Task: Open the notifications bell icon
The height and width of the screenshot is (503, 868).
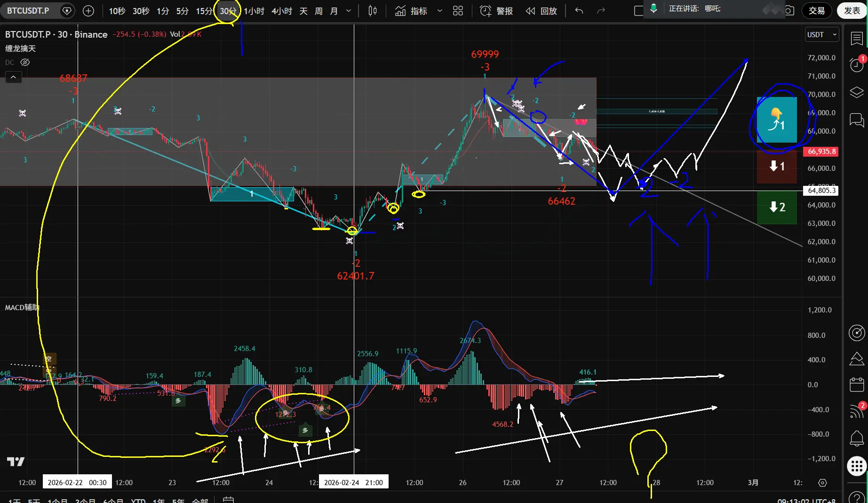Action: 857,438
